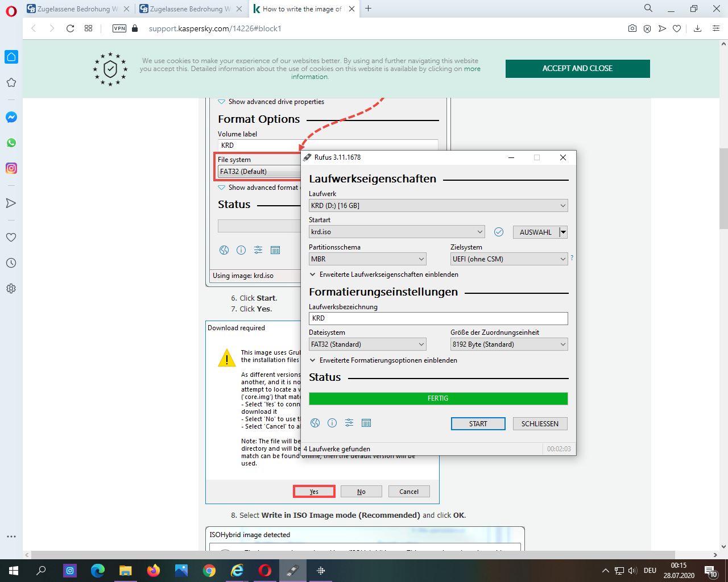Expand Erweiterte Laufwerkseigenschaften einblenden
Screen dimensions: 728x582
[384, 275]
